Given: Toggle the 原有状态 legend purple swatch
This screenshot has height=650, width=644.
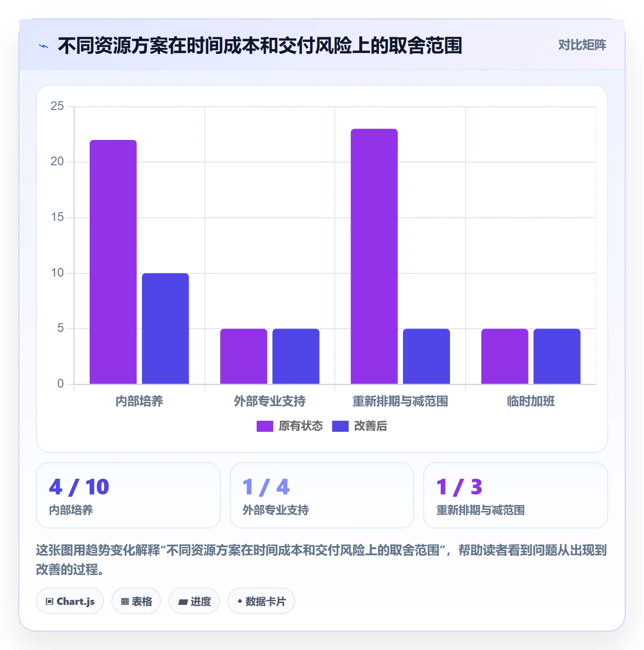Looking at the screenshot, I should pos(264,426).
